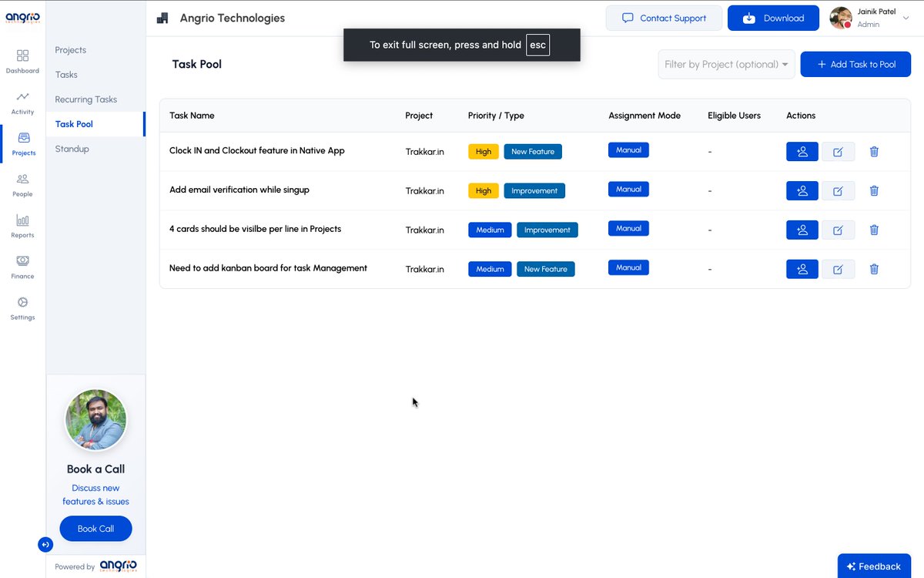Open Recurring Tasks in the submenu
The image size is (924, 578).
click(86, 99)
